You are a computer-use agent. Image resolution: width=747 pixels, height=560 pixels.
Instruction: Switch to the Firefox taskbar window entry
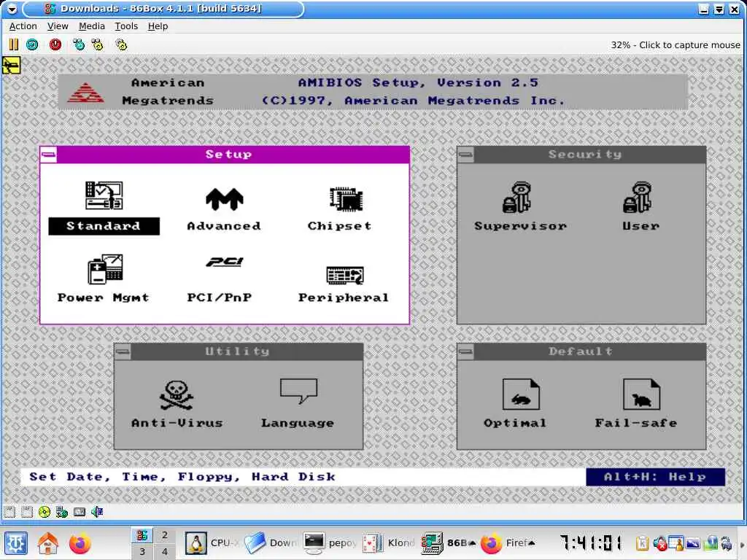click(508, 543)
